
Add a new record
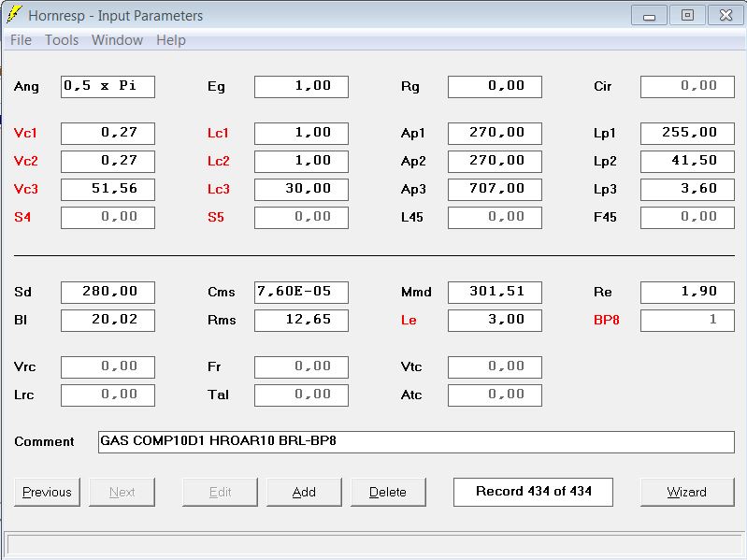304,492
